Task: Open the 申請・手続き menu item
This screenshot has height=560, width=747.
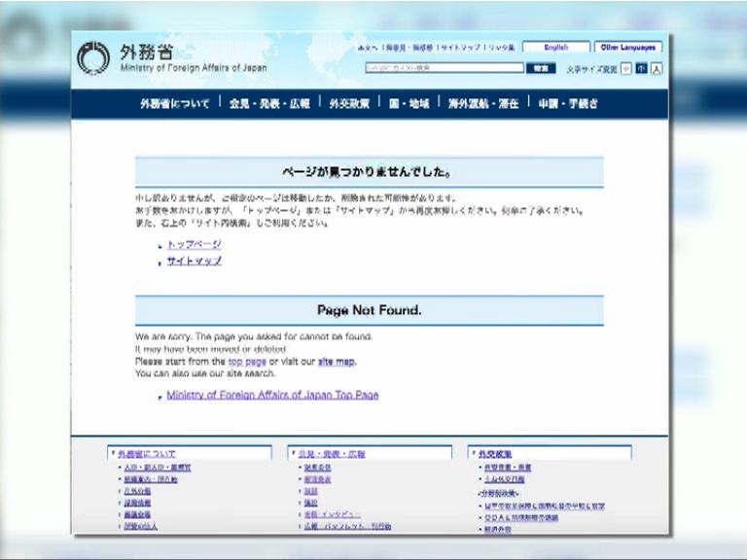Action: [568, 103]
